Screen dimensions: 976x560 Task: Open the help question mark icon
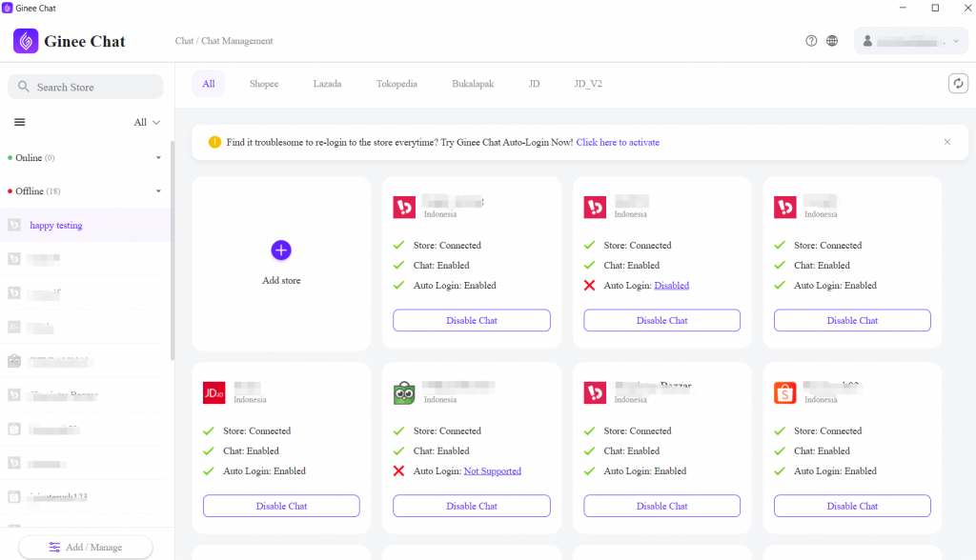point(811,41)
